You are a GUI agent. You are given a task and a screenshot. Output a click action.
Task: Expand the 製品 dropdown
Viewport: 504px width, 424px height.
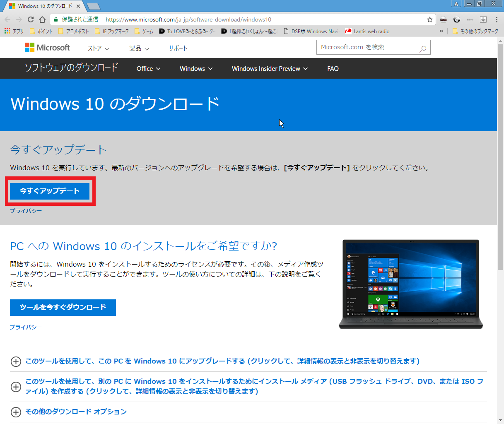point(139,48)
